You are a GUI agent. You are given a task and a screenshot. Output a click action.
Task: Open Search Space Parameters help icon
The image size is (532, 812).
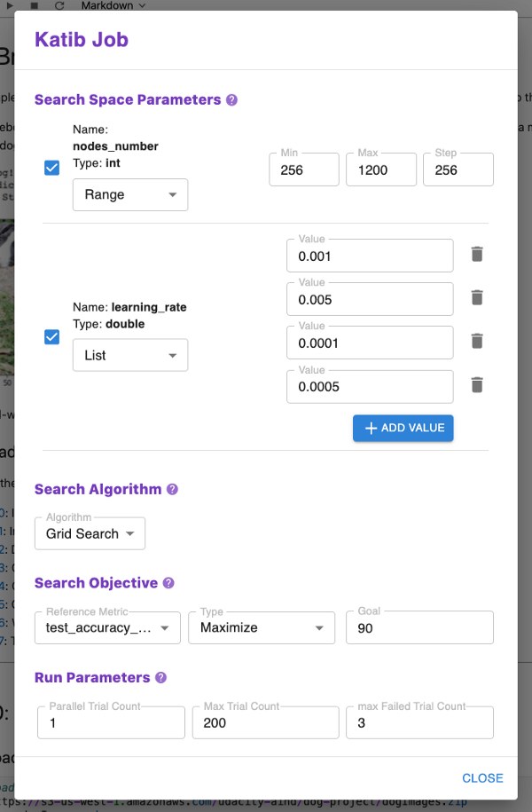[232, 100]
